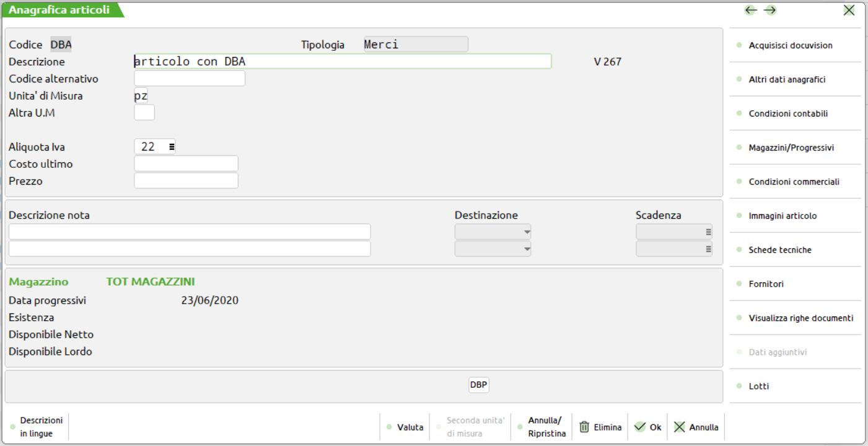
Task: Click into the Prezzo input field
Action: [186, 181]
